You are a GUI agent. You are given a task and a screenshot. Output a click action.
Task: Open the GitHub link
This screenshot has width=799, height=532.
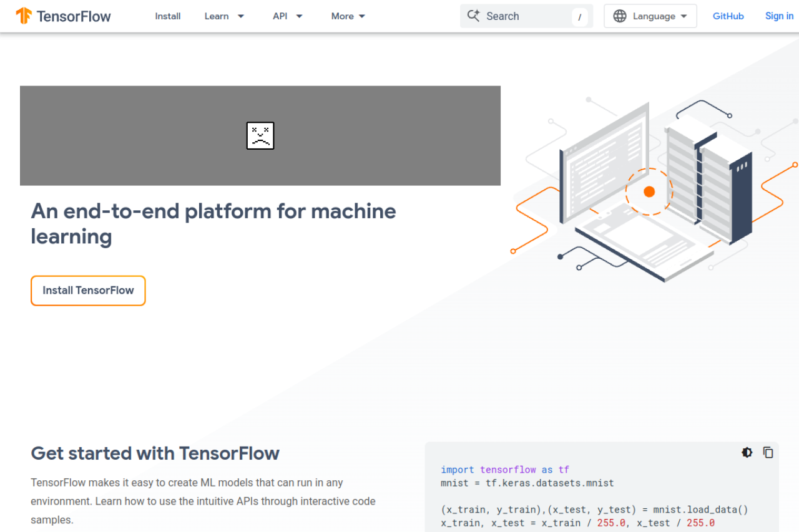(728, 16)
